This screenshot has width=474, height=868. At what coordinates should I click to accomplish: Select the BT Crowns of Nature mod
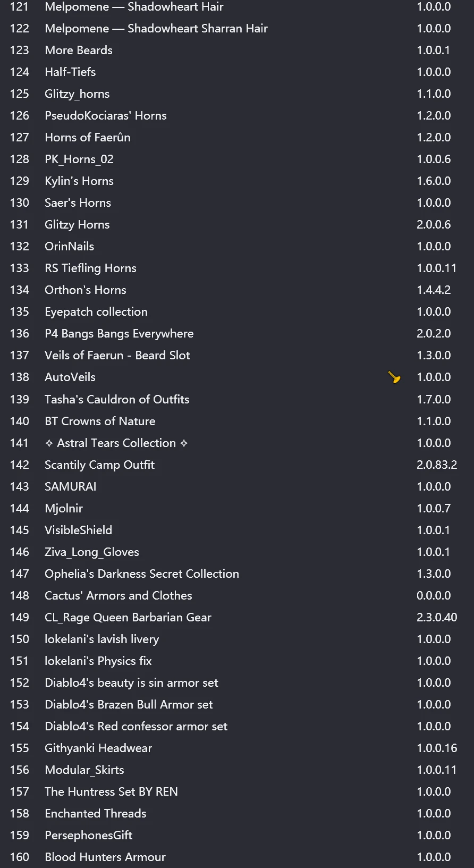pos(100,421)
